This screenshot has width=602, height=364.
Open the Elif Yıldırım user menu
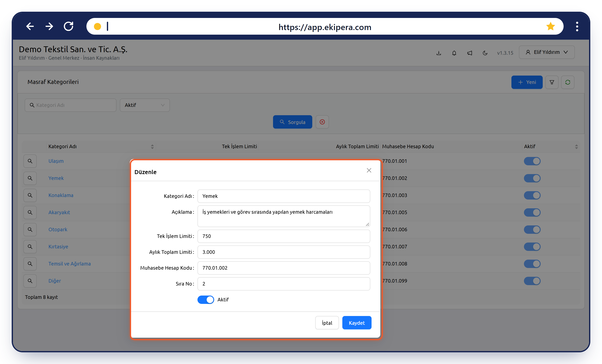[x=547, y=52]
